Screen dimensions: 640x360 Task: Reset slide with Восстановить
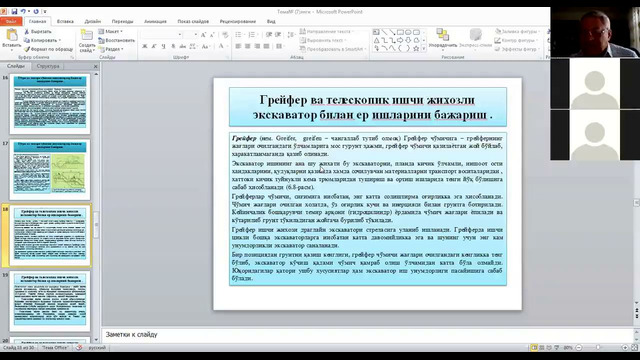[116, 40]
